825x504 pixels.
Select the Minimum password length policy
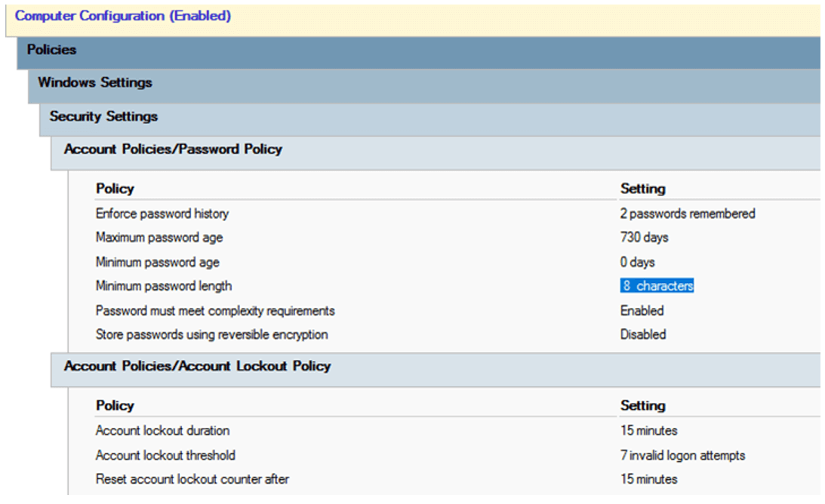click(x=163, y=286)
